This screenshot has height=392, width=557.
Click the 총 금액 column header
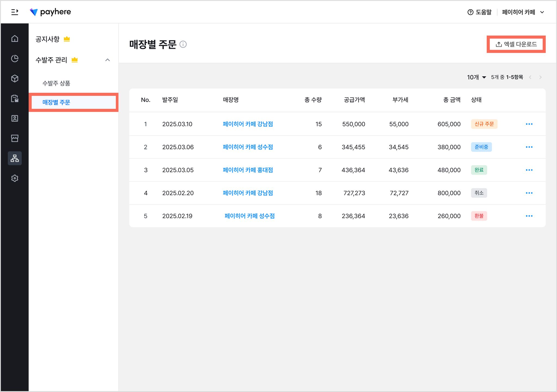[x=452, y=100]
